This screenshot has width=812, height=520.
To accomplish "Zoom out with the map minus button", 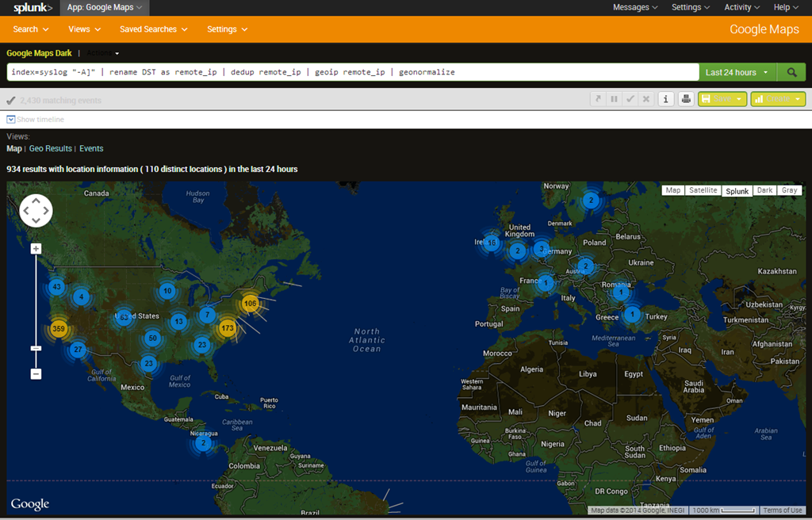I will pos(36,373).
